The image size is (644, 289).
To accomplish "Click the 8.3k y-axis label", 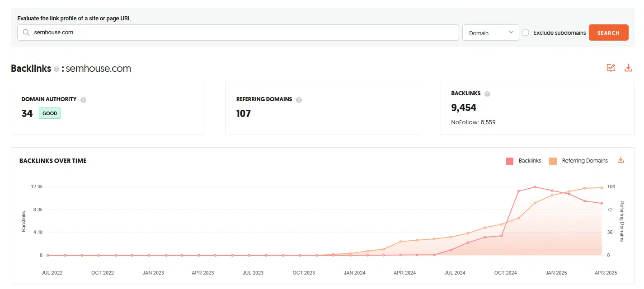I will coord(38,210).
